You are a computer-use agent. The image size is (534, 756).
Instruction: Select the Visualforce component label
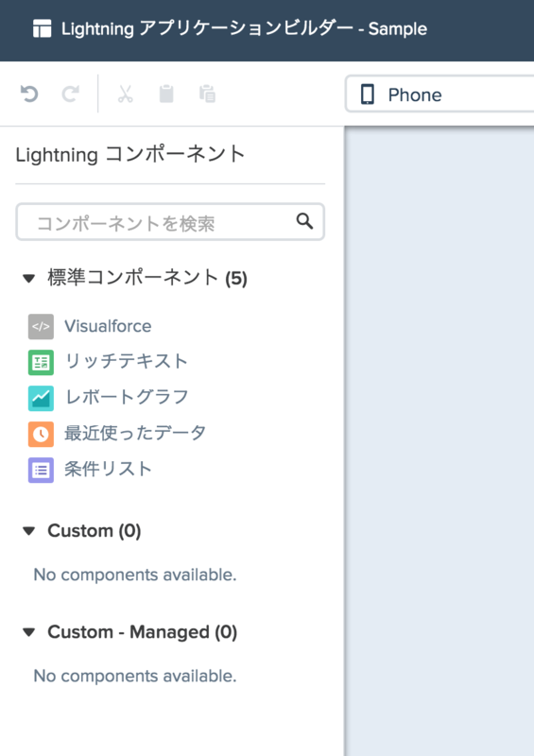[x=108, y=326]
